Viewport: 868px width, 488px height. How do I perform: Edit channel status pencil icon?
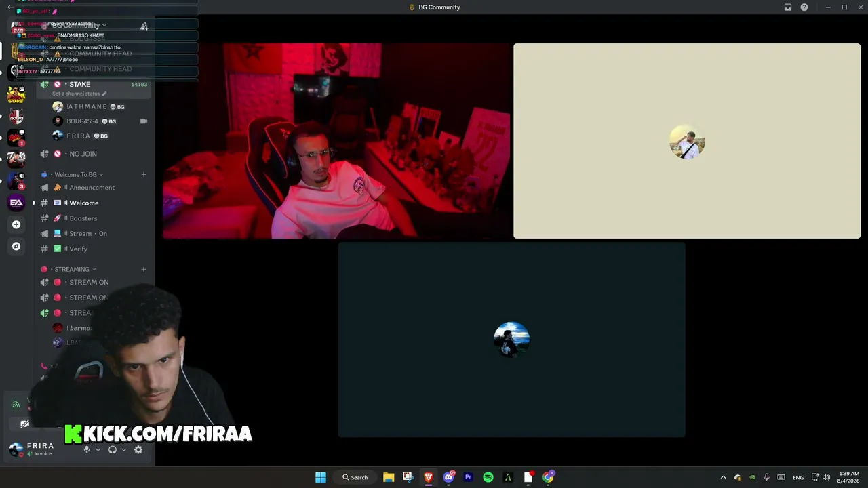(104, 94)
